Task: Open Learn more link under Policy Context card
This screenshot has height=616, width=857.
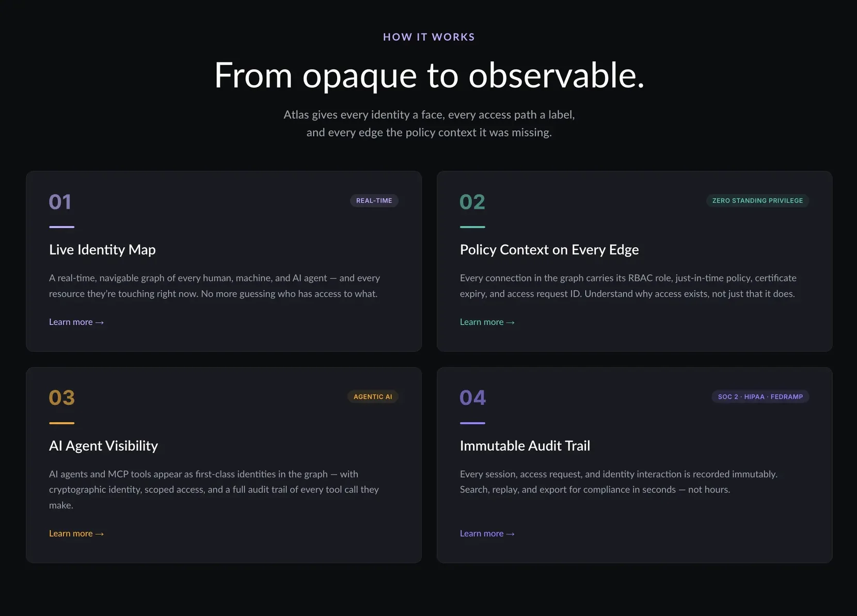Action: pyautogui.click(x=487, y=322)
